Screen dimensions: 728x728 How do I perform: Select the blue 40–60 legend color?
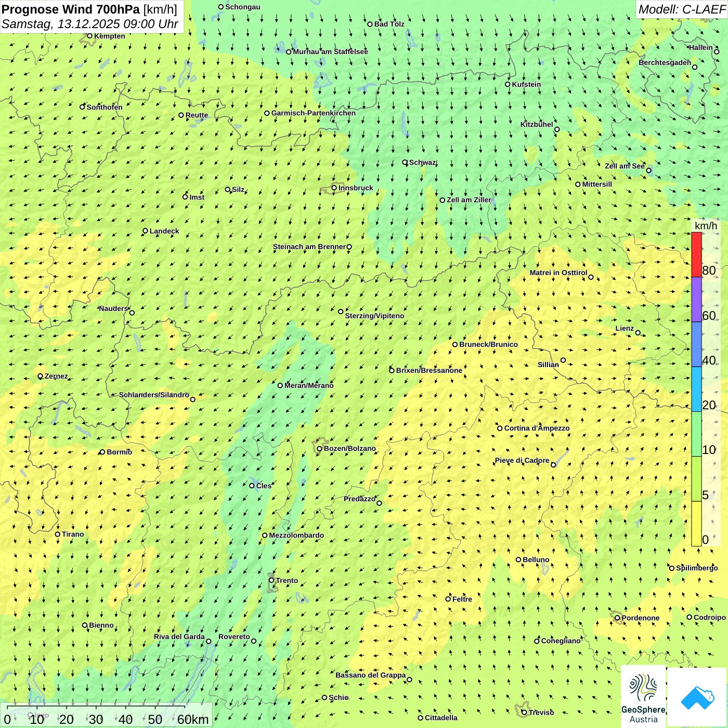point(696,344)
